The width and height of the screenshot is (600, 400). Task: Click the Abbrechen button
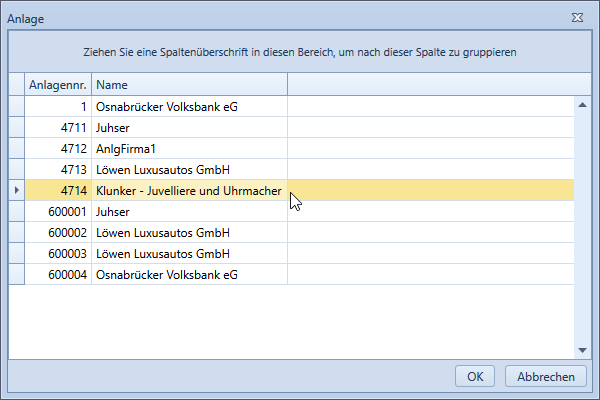tap(546, 376)
